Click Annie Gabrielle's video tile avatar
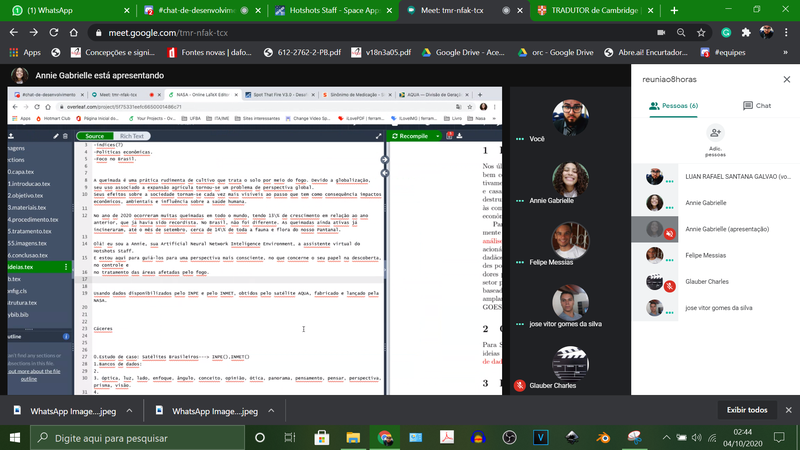 tap(570, 180)
